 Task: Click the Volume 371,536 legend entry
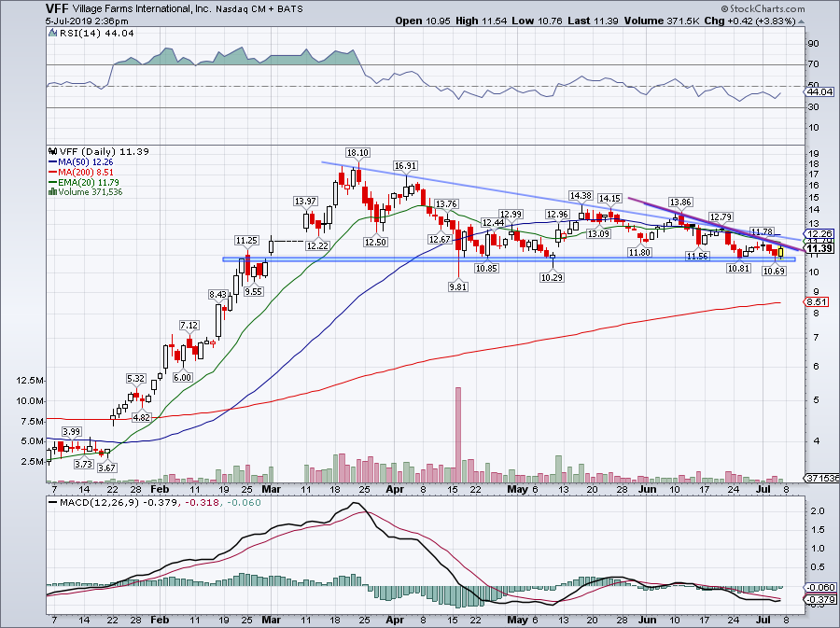click(90, 191)
